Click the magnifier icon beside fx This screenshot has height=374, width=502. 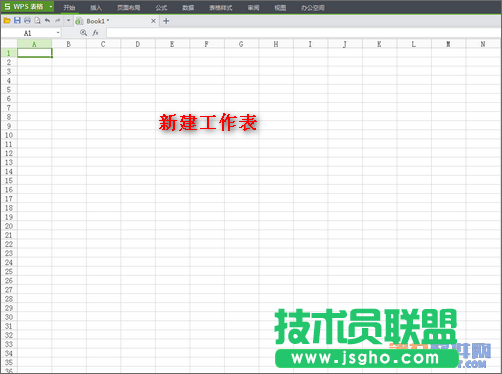coord(83,33)
